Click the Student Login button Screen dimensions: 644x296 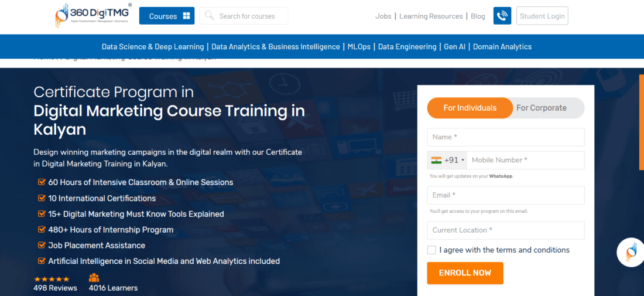pos(542,16)
